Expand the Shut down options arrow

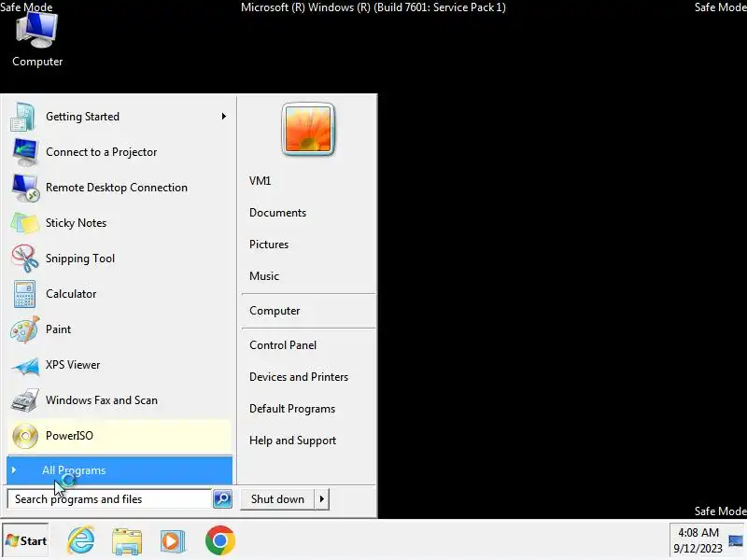click(322, 499)
